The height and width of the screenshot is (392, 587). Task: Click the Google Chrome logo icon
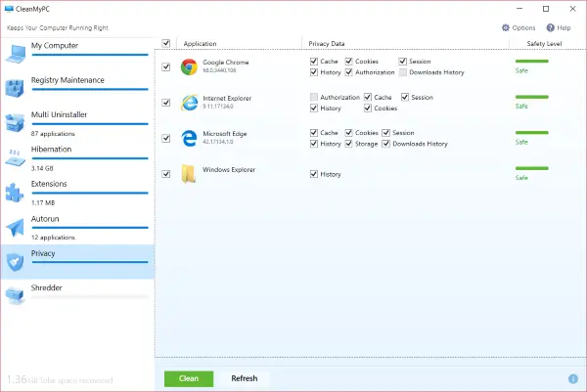pos(189,66)
